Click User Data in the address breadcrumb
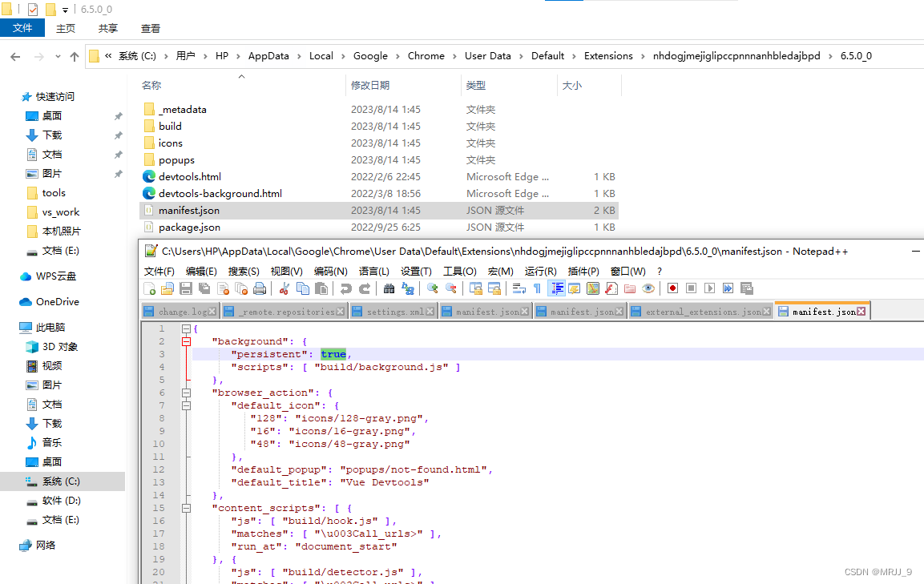Viewport: 924px width, 584px height. click(x=487, y=56)
